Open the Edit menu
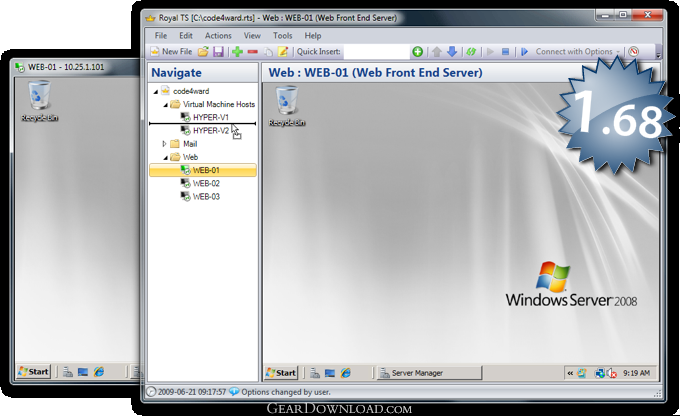Image resolution: width=680 pixels, height=417 pixels. point(186,36)
